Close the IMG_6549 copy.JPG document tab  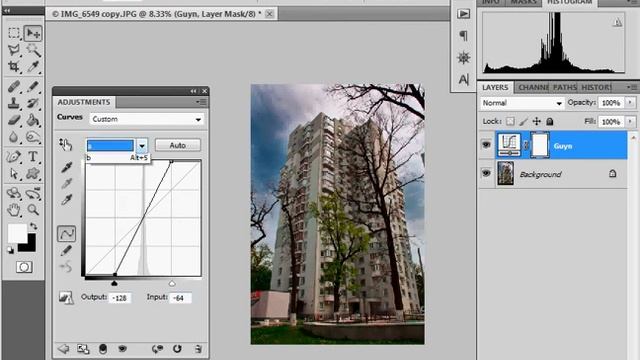[269, 14]
